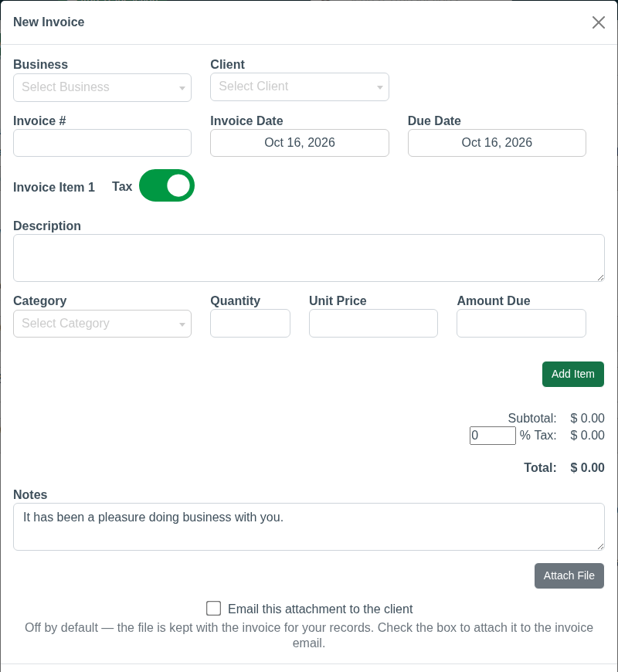Open the Due Date picker field
The image size is (618, 672).
click(497, 143)
